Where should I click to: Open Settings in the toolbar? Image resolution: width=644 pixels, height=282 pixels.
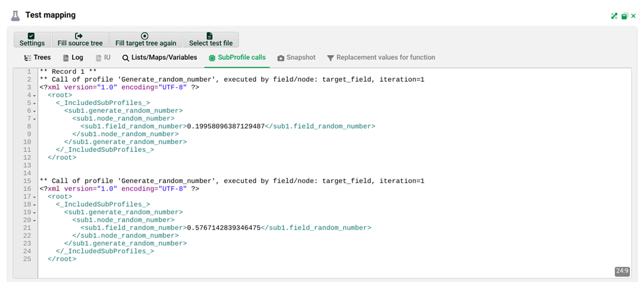click(x=32, y=40)
